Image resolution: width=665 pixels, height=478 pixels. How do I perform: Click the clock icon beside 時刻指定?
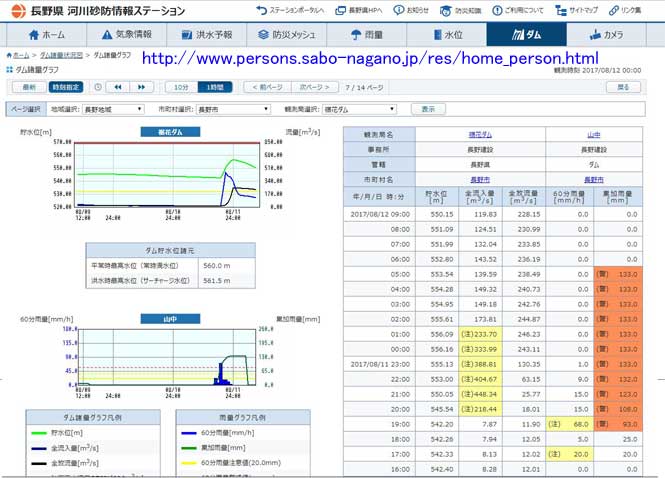point(96,87)
